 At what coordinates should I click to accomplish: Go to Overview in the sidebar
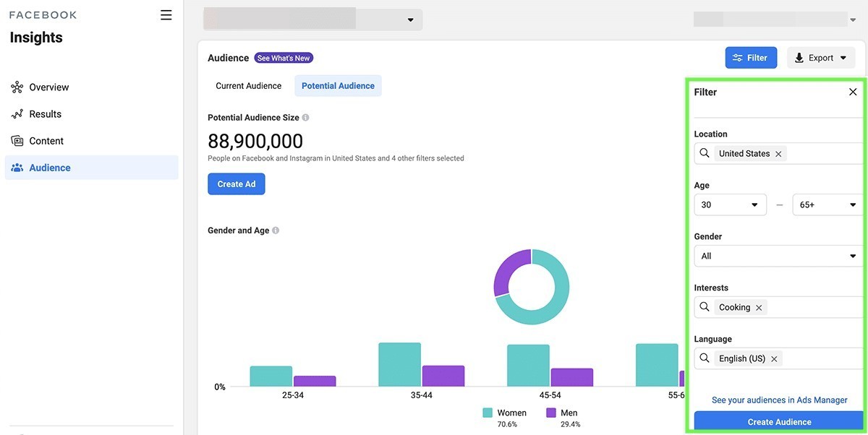tap(92, 87)
